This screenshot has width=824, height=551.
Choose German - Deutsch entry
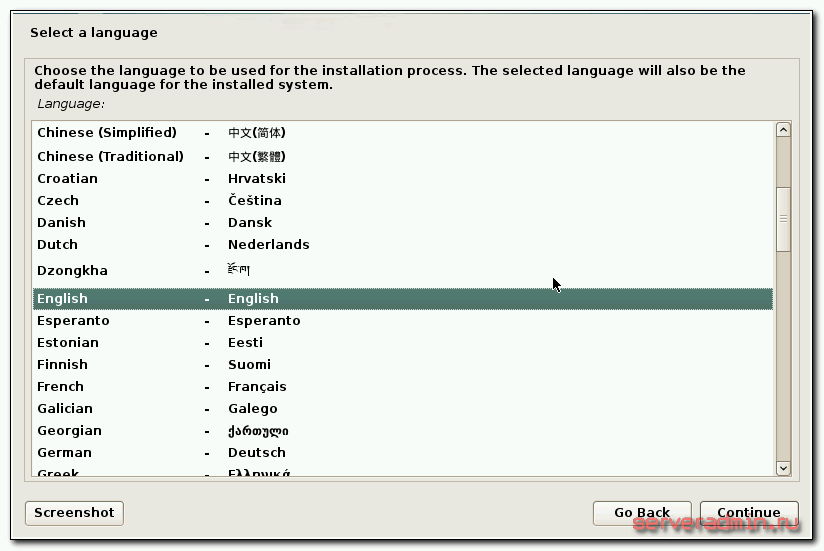point(64,453)
